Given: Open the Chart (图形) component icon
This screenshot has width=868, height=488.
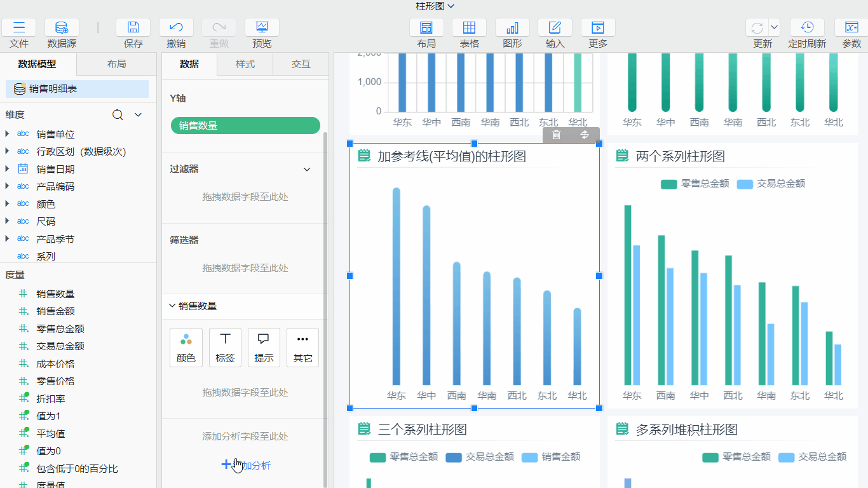Looking at the screenshot, I should [x=512, y=28].
